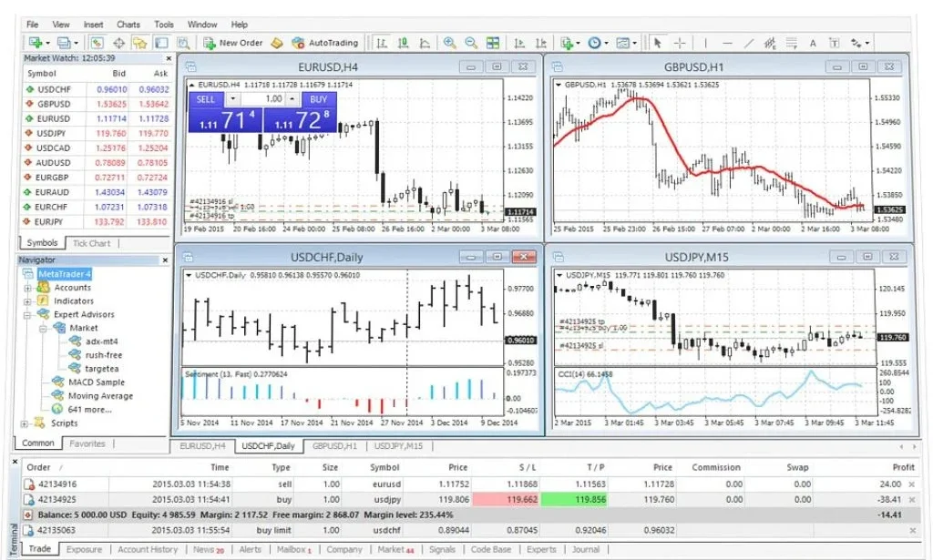Open the New Order dialog
The image size is (933, 560).
point(233,43)
